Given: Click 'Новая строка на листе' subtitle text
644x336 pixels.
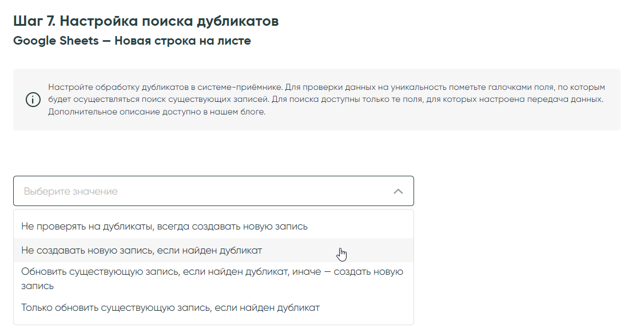Looking at the screenshot, I should point(182,41).
